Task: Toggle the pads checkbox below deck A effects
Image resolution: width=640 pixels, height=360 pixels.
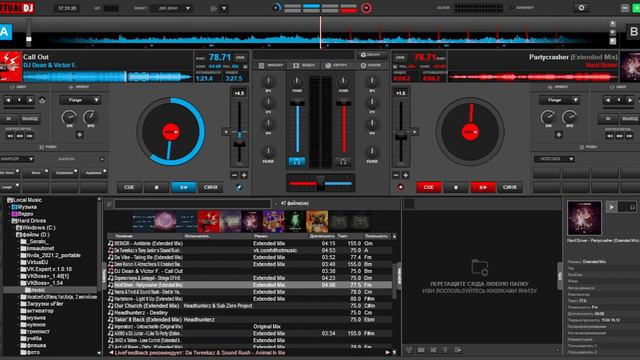Action: pyautogui.click(x=42, y=147)
